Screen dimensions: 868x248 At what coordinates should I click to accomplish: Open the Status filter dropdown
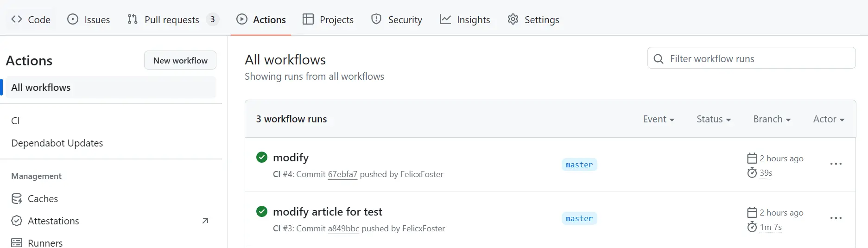click(x=714, y=119)
